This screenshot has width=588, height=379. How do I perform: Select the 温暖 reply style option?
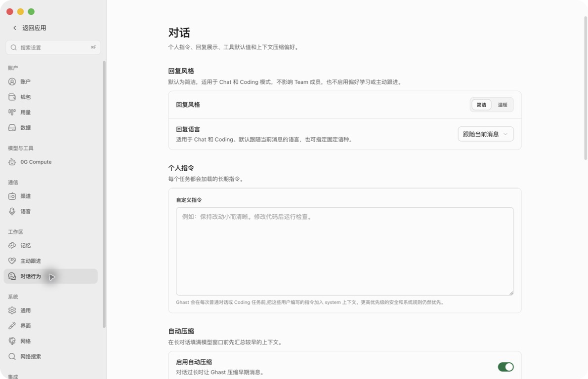pyautogui.click(x=502, y=105)
